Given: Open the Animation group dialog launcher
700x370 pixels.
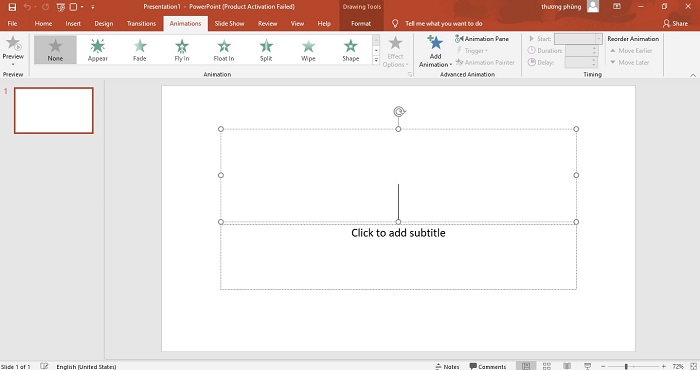Looking at the screenshot, I should pyautogui.click(x=409, y=75).
